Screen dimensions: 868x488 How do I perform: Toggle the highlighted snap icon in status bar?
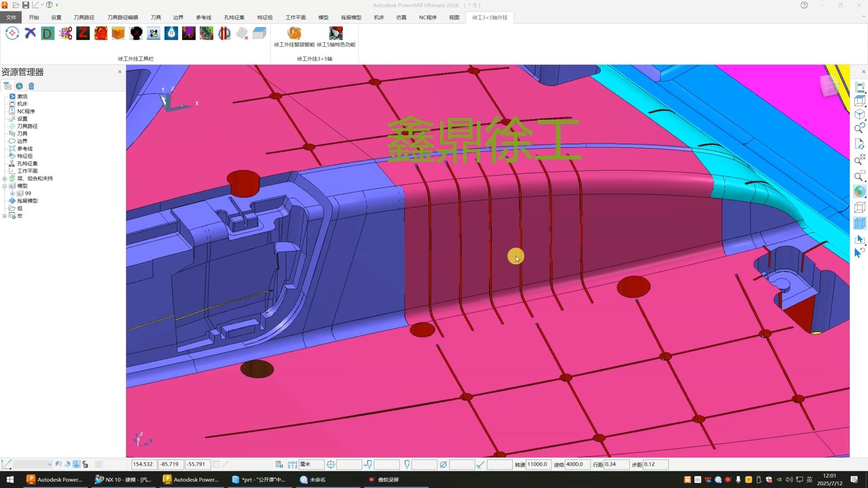[76, 465]
